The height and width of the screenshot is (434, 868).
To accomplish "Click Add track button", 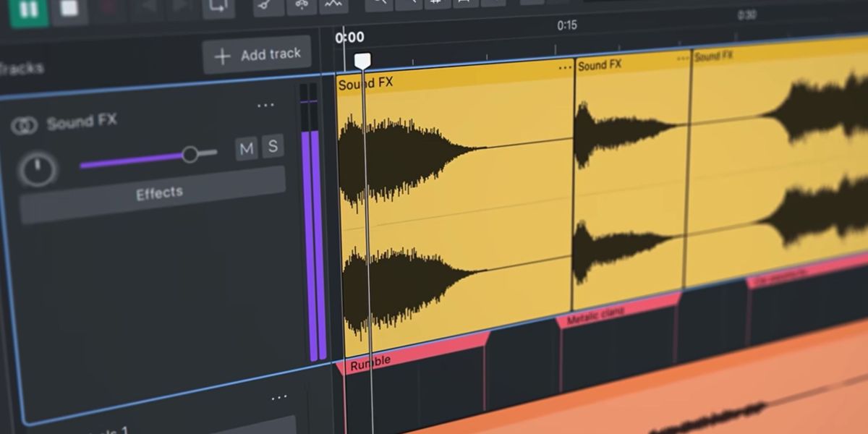I will pyautogui.click(x=257, y=54).
